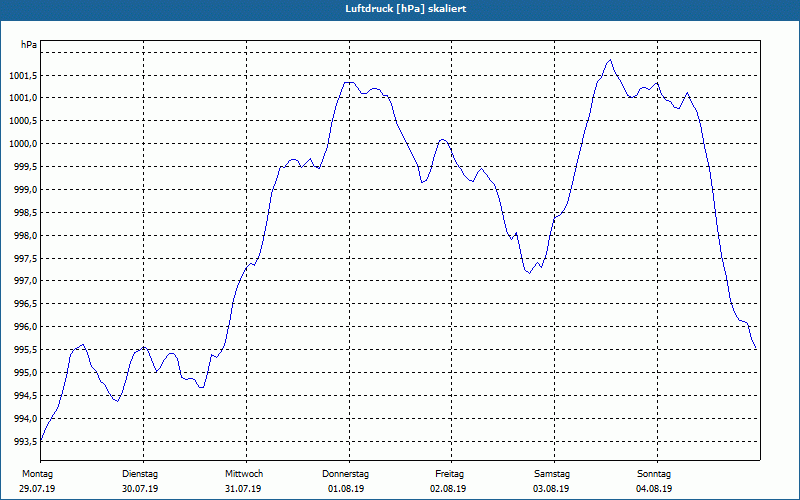Click the 998,5 y-axis value
The height and width of the screenshot is (500, 800).
tap(26, 213)
